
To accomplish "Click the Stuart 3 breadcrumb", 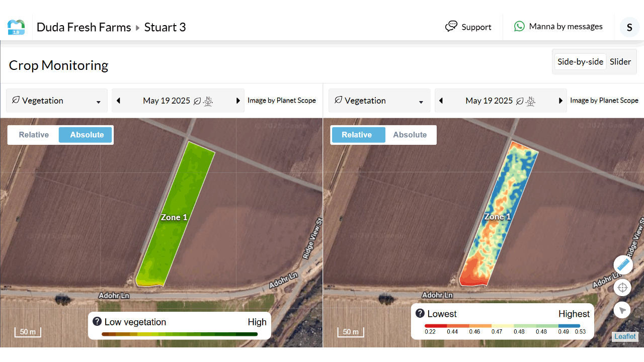I will [165, 27].
